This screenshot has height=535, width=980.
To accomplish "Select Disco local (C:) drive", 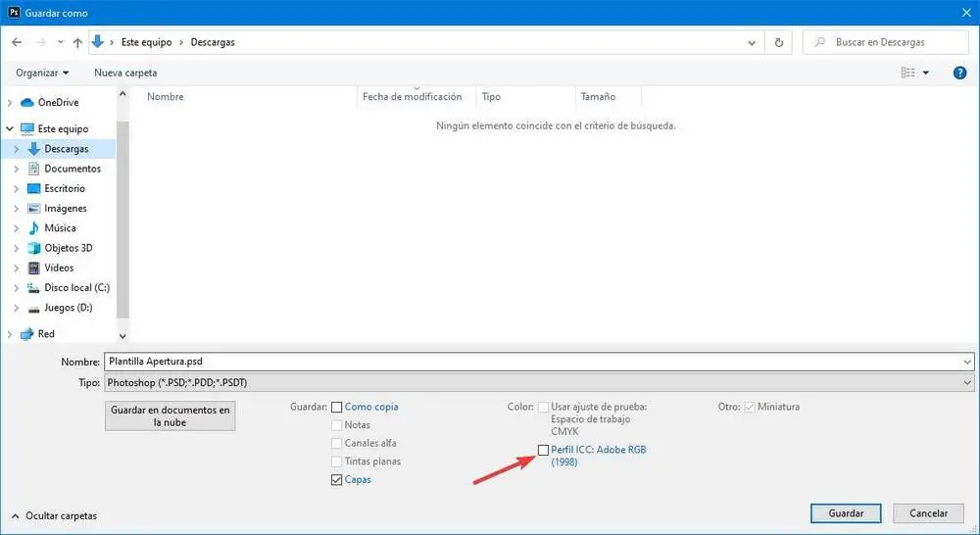I will (x=76, y=287).
